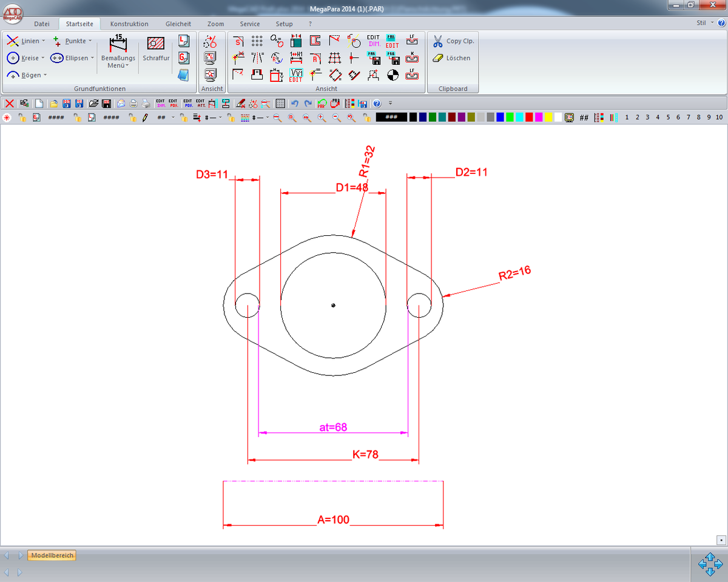Click the undo arrow in toolbar
The height and width of the screenshot is (582, 728).
295,103
